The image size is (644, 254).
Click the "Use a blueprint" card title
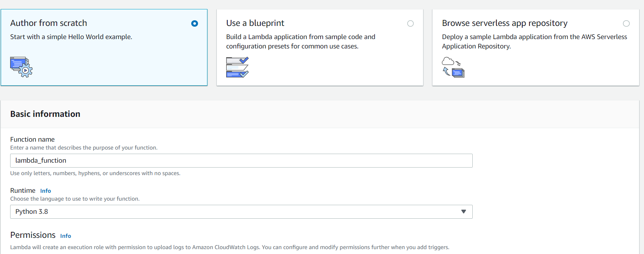pyautogui.click(x=255, y=23)
